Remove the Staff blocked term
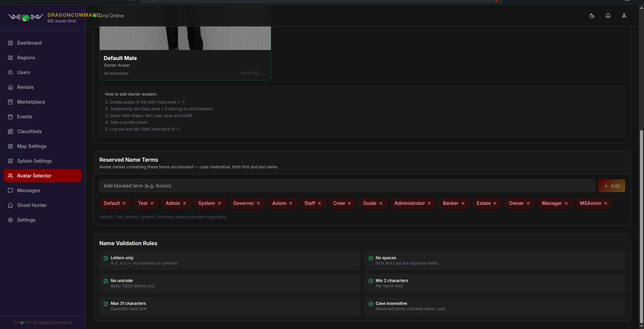 pyautogui.click(x=319, y=203)
